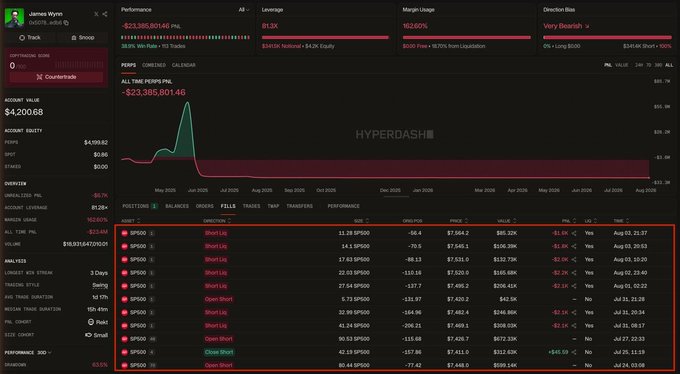Share PNL of Aug 03, 20:53 fill
680x374 pixels.
coord(574,246)
